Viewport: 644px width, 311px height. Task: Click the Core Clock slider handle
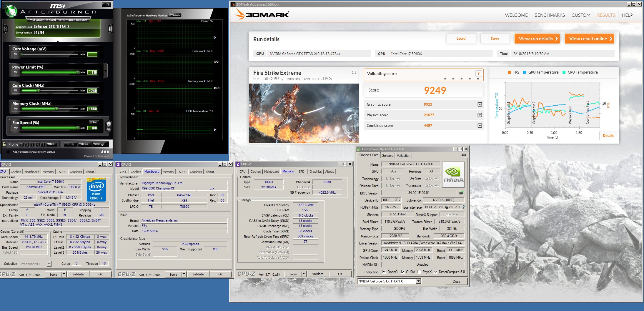(x=38, y=90)
